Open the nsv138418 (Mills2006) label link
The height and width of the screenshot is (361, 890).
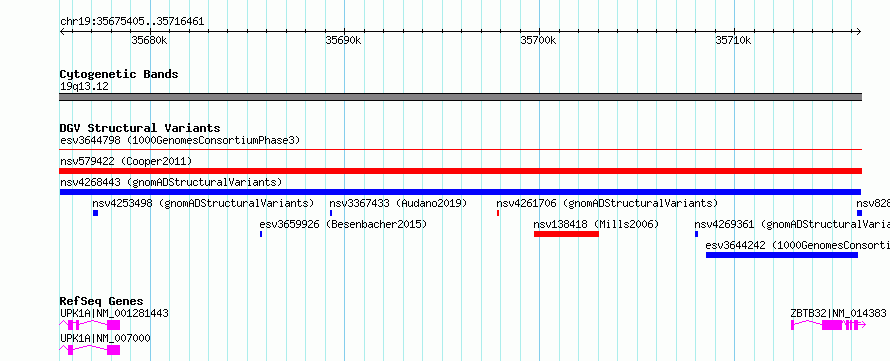pyautogui.click(x=596, y=224)
